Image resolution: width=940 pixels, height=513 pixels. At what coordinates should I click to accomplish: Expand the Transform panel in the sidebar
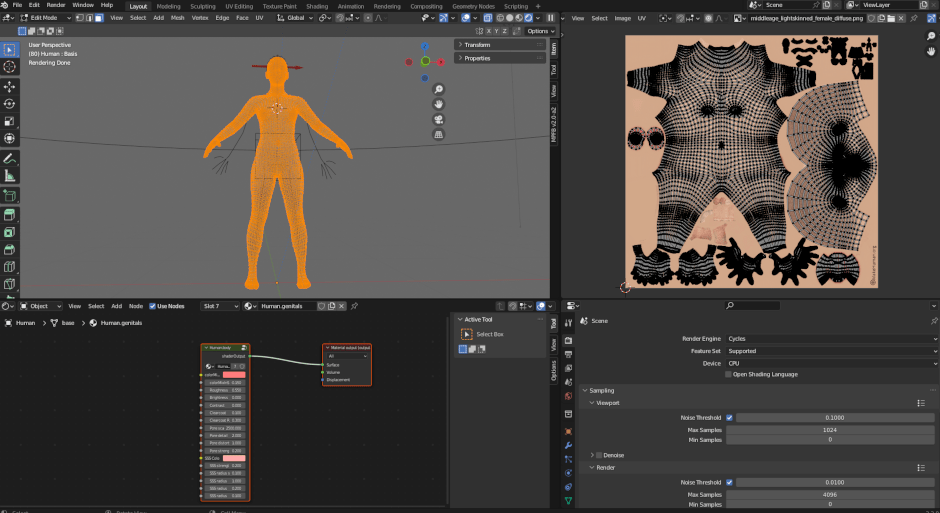pyautogui.click(x=477, y=45)
